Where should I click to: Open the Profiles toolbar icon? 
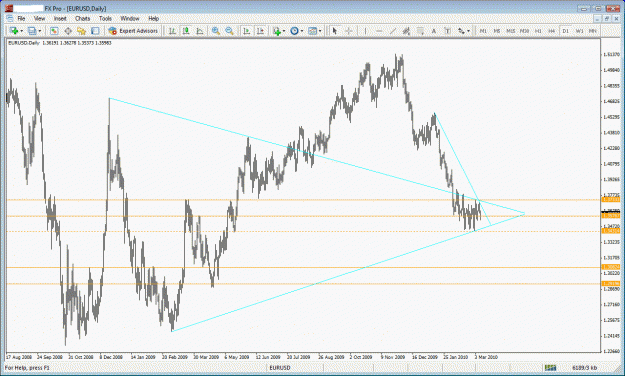(x=32, y=31)
